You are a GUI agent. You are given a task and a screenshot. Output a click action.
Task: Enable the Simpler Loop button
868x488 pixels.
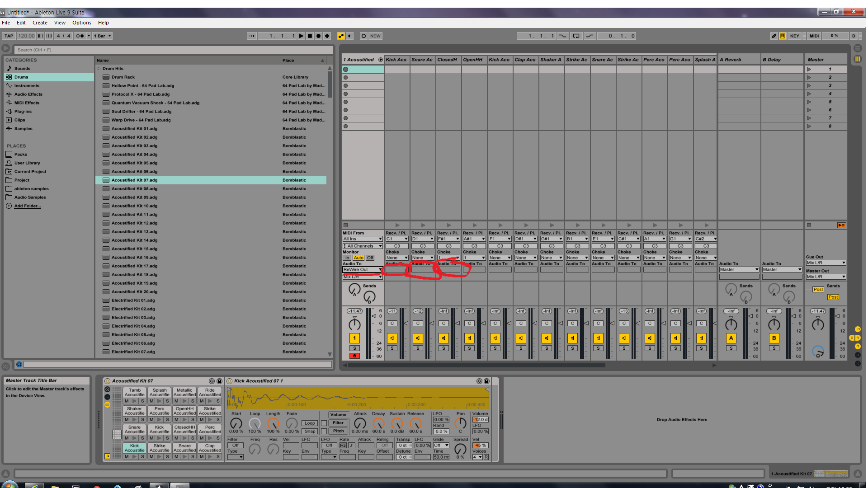coord(310,423)
